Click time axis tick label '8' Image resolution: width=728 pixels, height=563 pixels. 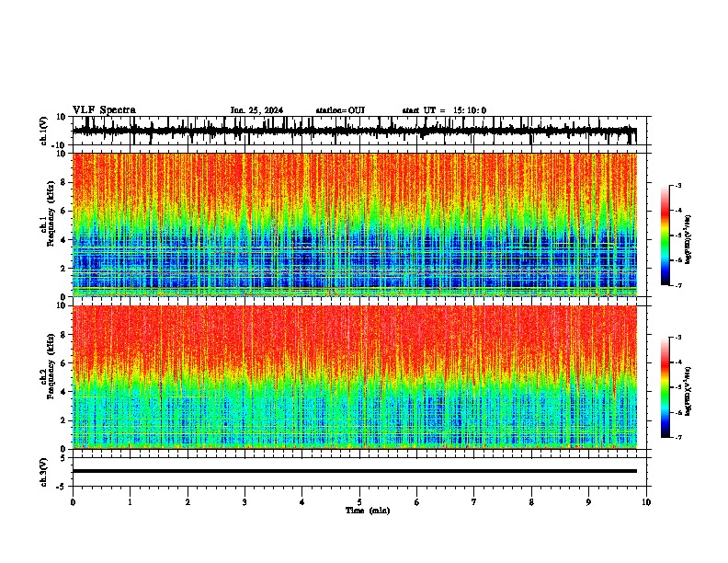(x=531, y=502)
